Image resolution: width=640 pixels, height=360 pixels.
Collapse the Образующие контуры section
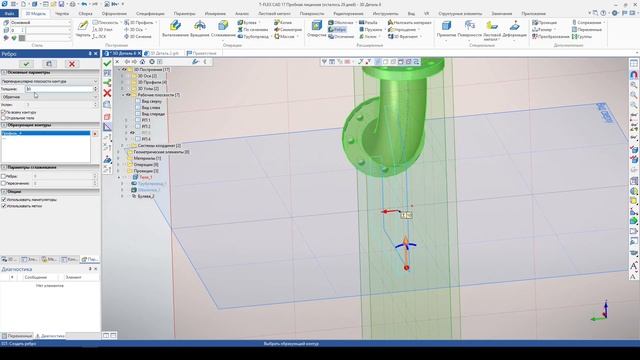[4, 125]
